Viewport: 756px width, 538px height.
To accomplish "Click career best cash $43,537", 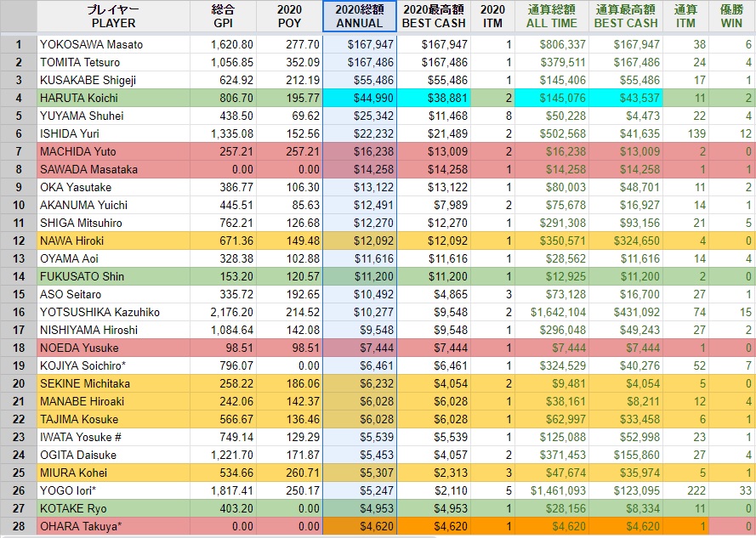I will (x=626, y=98).
